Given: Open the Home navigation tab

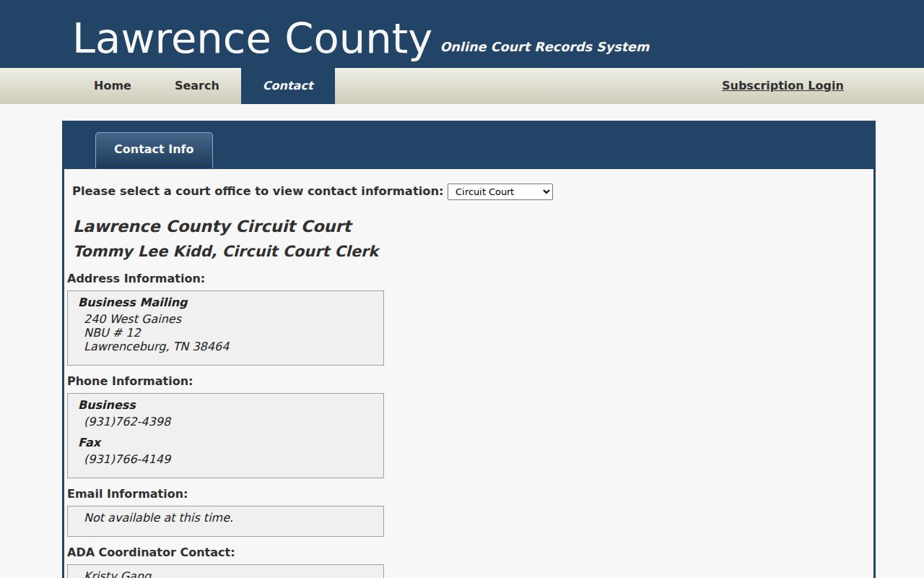Looking at the screenshot, I should [x=113, y=85].
